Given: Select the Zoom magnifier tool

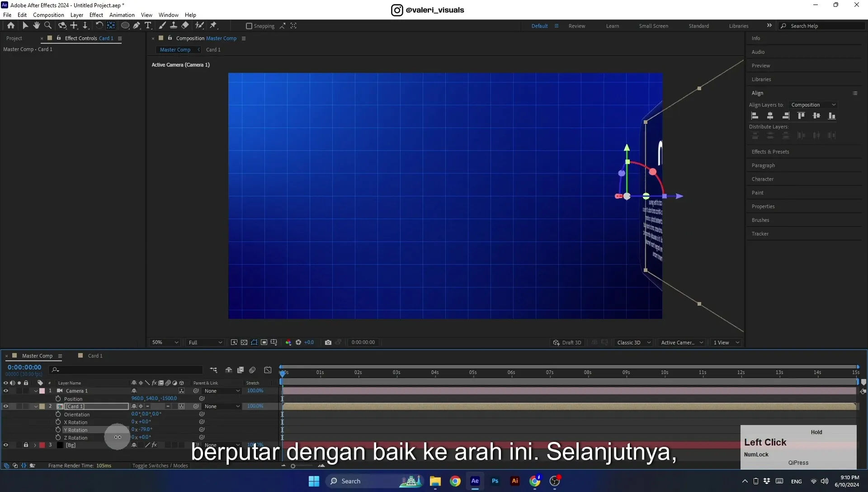Looking at the screenshot, I should pyautogui.click(x=48, y=26).
